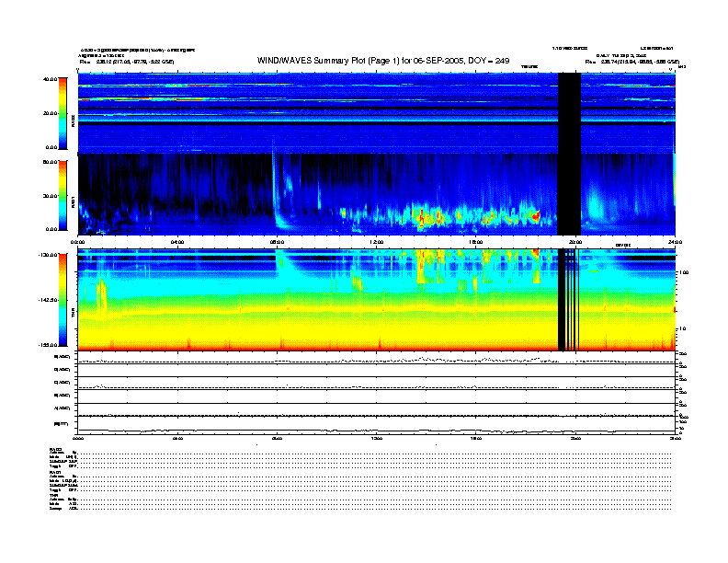Click the 08:00 label on bottom line-plot axis
Screen dimensions: 728x563
[277, 438]
